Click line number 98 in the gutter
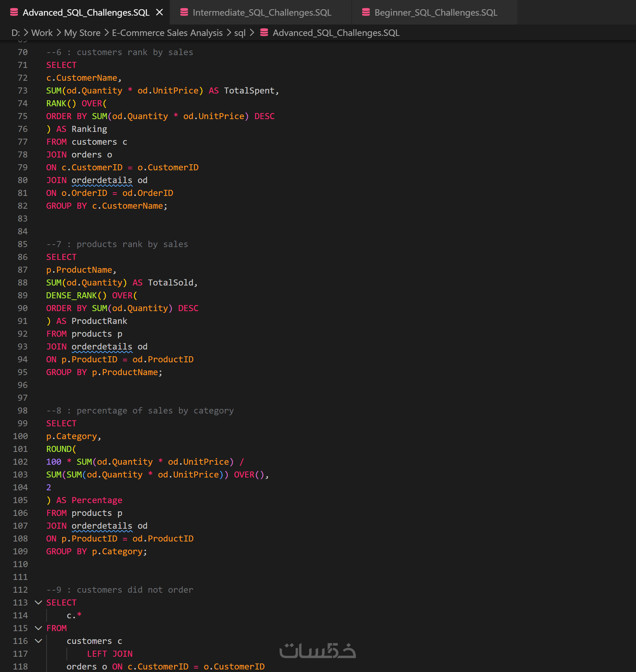Screen dimensions: 636x672 pyautogui.click(x=23, y=411)
